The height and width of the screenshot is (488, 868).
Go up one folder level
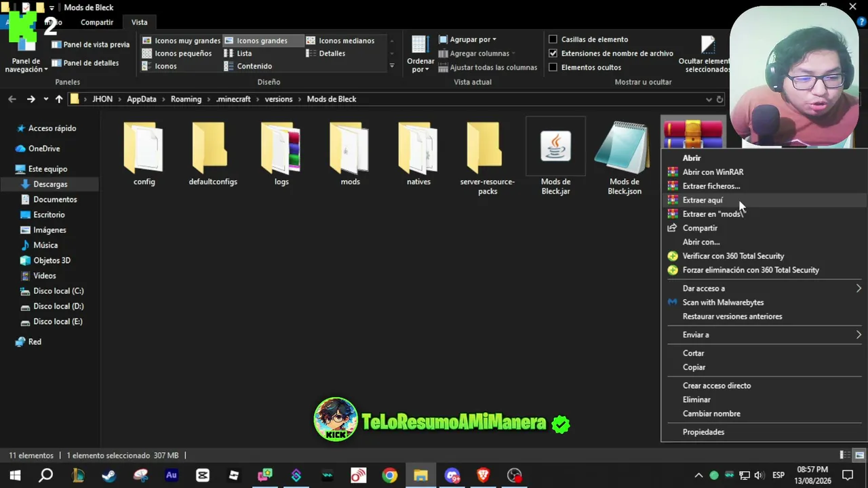point(59,99)
